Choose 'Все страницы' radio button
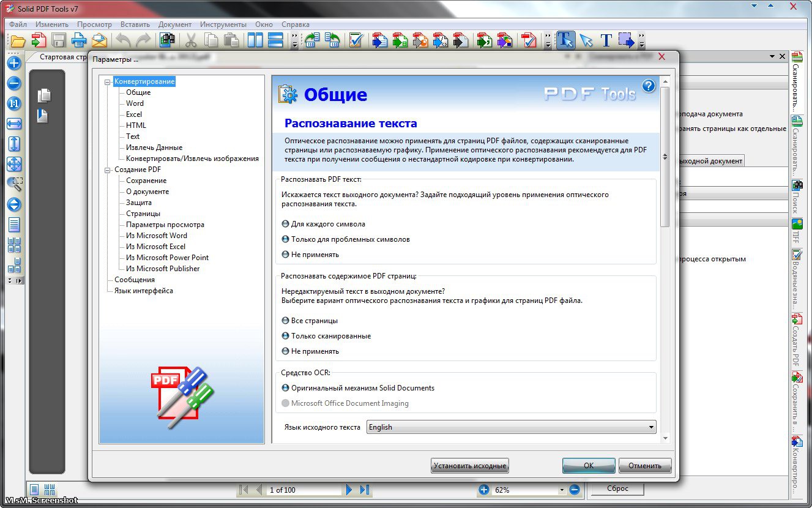 click(285, 321)
